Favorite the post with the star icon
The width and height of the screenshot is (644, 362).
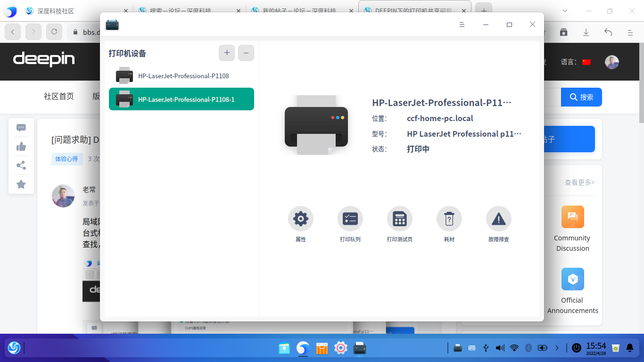21,184
